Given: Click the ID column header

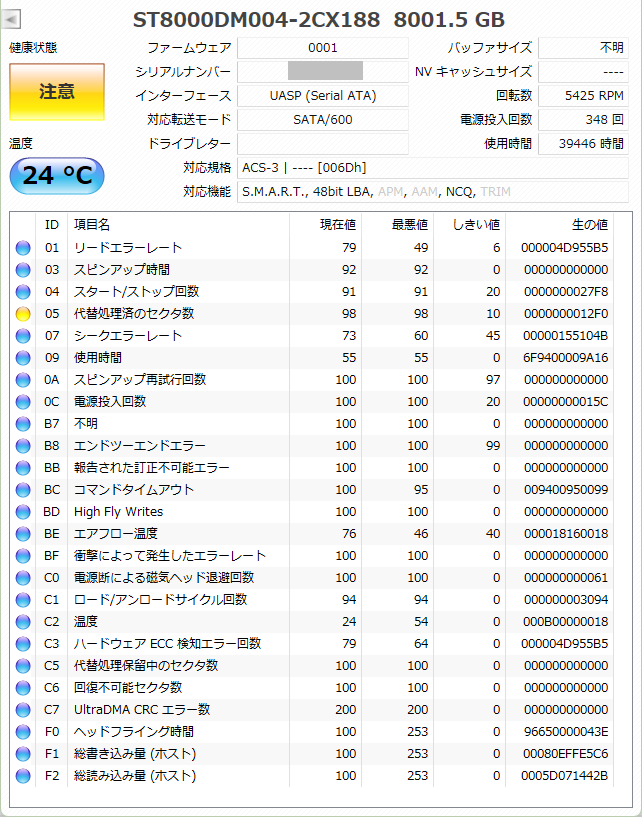Looking at the screenshot, I should pos(52,225).
